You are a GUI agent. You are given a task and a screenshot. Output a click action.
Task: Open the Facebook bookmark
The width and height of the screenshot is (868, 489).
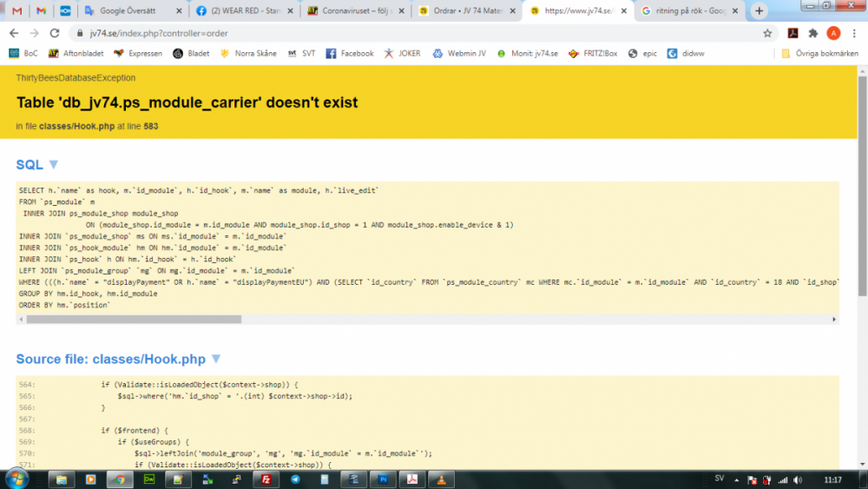point(349,54)
